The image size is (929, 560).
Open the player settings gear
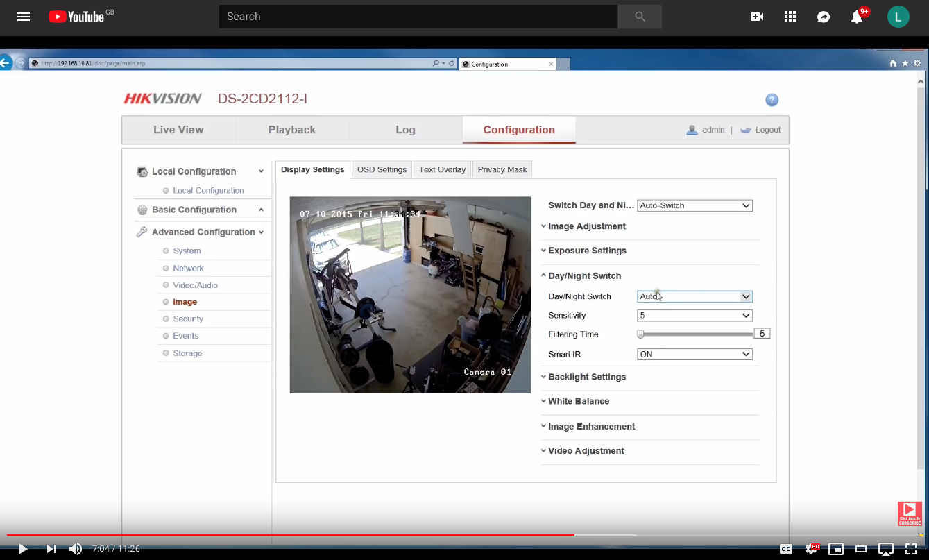coord(811,549)
